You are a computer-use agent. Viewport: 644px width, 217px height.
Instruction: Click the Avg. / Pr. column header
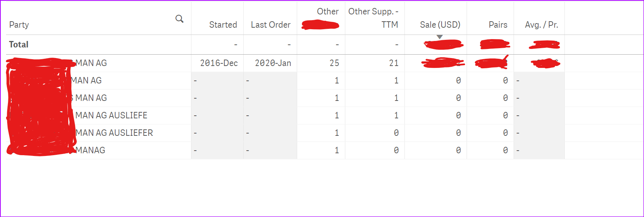point(541,25)
